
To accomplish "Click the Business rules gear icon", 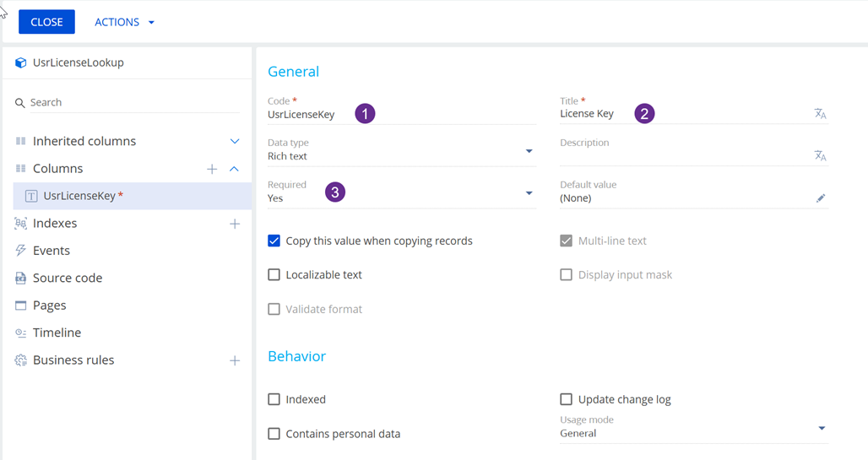I will click(x=20, y=360).
